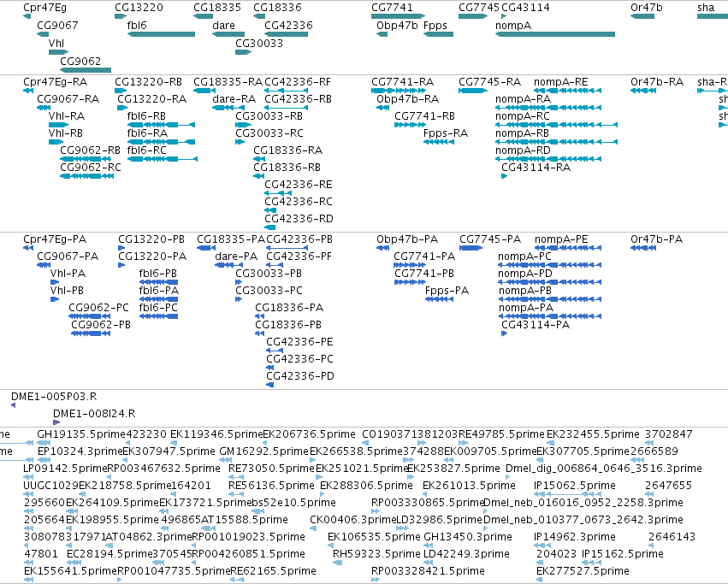Image resolution: width=728 pixels, height=584 pixels.
Task: Select EST CK00406.3prime
Action: (352, 520)
